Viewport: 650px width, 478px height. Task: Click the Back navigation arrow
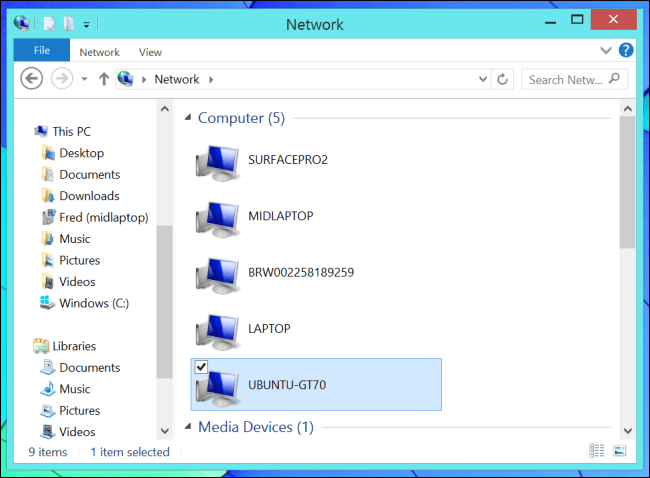click(x=31, y=79)
